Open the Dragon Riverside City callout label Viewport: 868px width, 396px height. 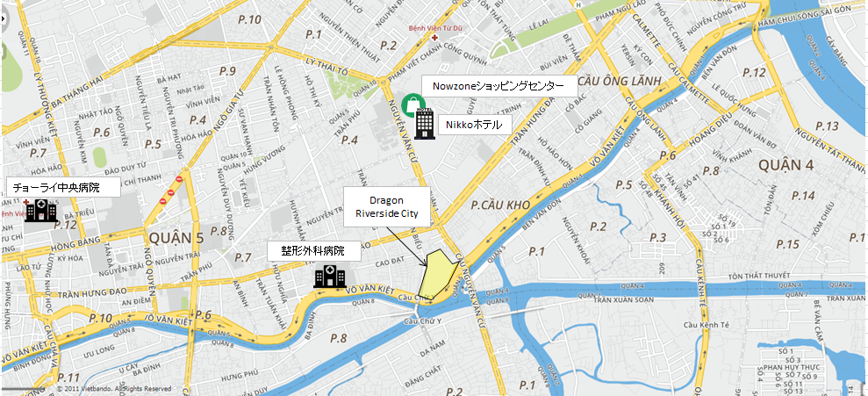(x=386, y=207)
